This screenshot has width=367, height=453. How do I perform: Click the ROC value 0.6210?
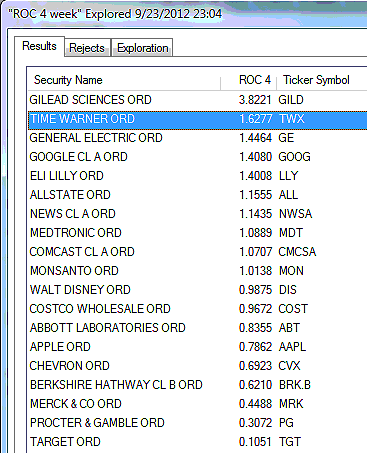click(x=255, y=385)
